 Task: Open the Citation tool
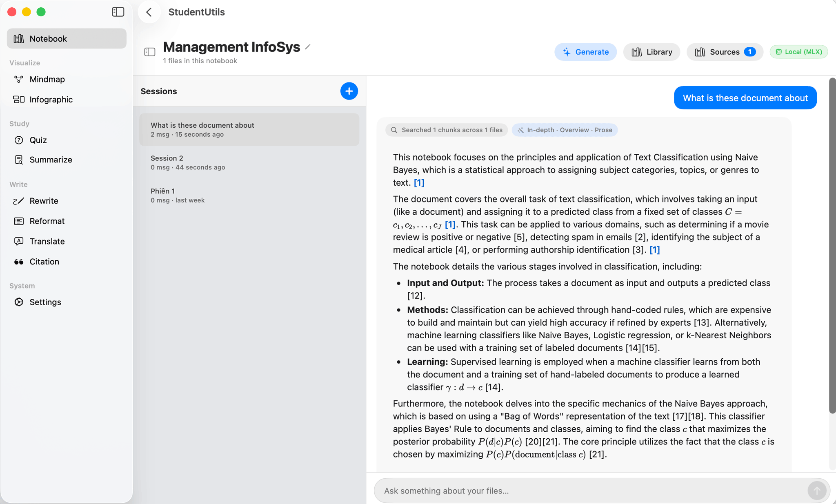click(x=67, y=262)
